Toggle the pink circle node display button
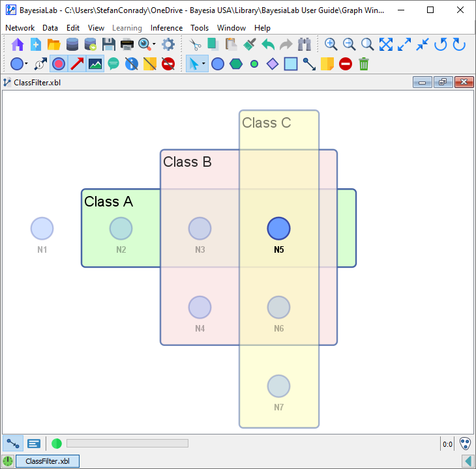This screenshot has height=469, width=476. click(x=59, y=64)
